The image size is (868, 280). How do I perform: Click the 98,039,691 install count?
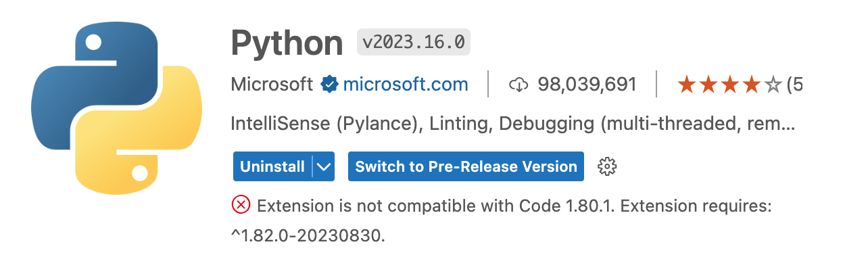[587, 85]
